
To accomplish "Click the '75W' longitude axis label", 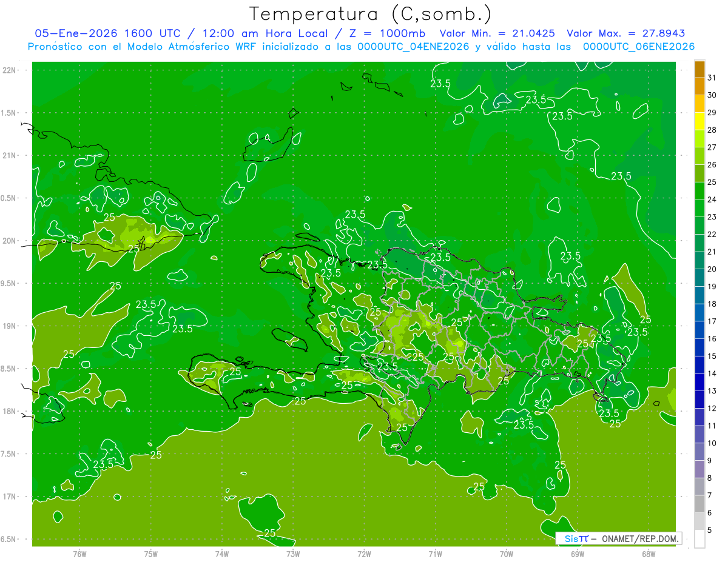I will point(151,554).
